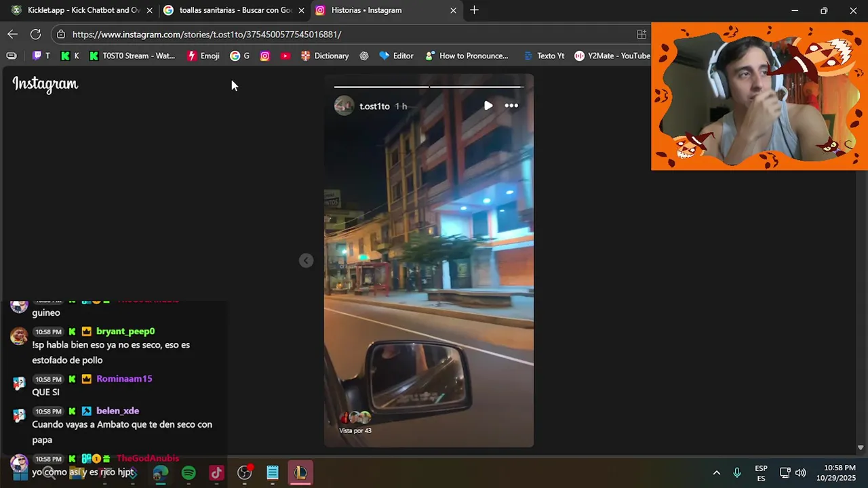The image size is (868, 488).
Task: Click the t.ost1to username link
Action: point(374,106)
